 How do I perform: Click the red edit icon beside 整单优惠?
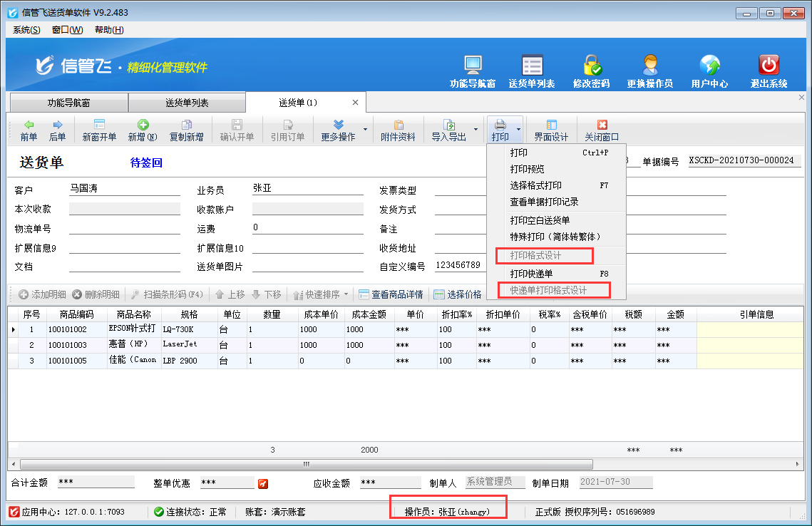pyautogui.click(x=263, y=483)
